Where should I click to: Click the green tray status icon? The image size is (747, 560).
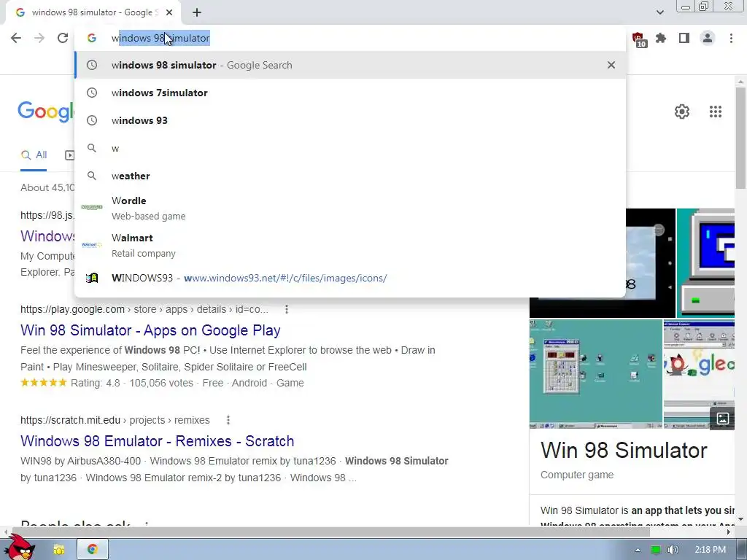click(x=656, y=550)
